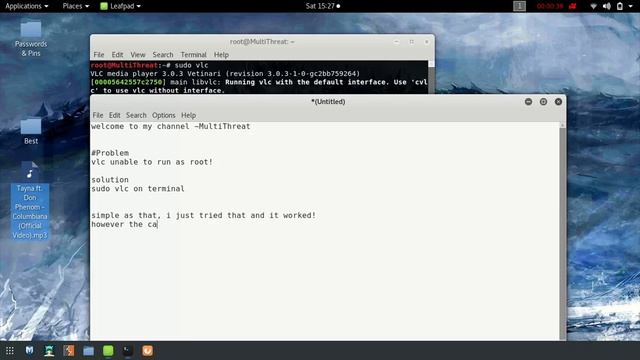Screen dimensions: 640x360
Task: Open the Help menu in Leafpad
Action: (x=188, y=115)
